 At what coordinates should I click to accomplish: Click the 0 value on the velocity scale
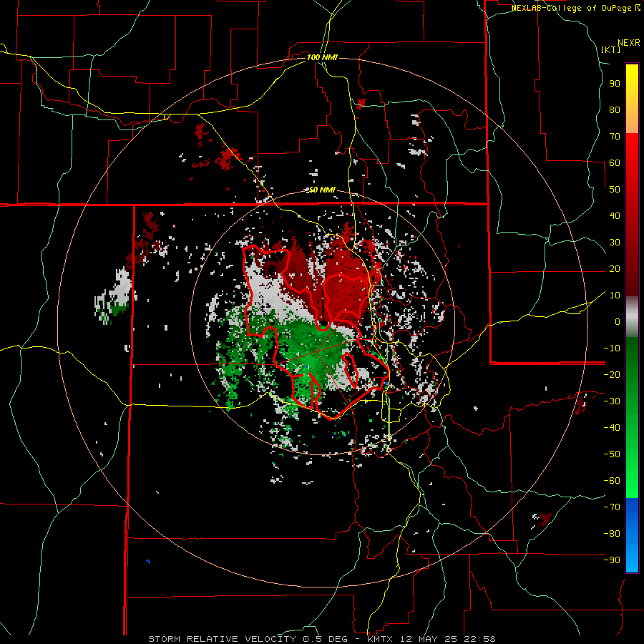(618, 321)
